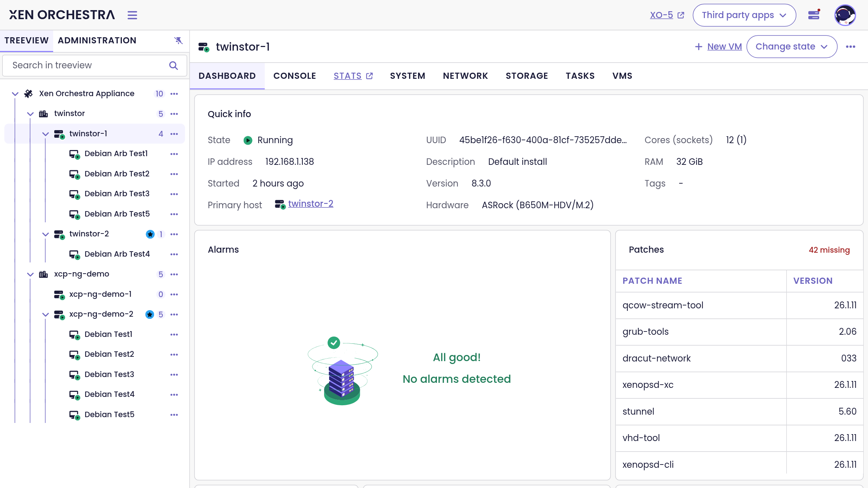This screenshot has height=488, width=868.
Task: Collapse the xcp-ng-demo-2 host node
Action: [x=46, y=314]
